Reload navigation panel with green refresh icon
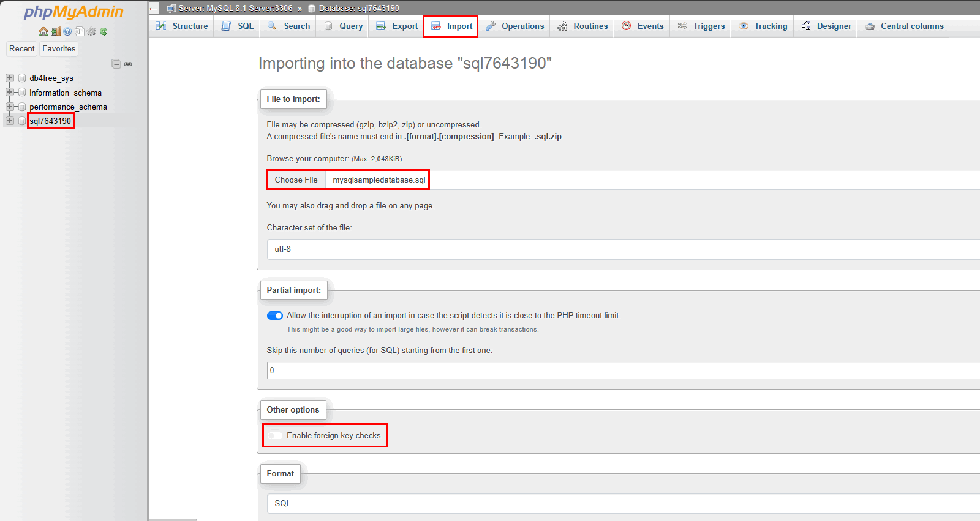 [104, 31]
